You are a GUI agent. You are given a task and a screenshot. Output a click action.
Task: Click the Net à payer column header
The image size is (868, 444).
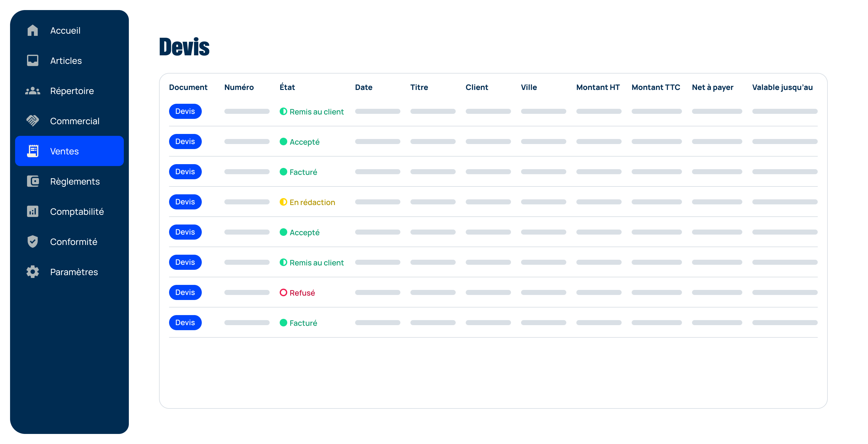pos(712,87)
